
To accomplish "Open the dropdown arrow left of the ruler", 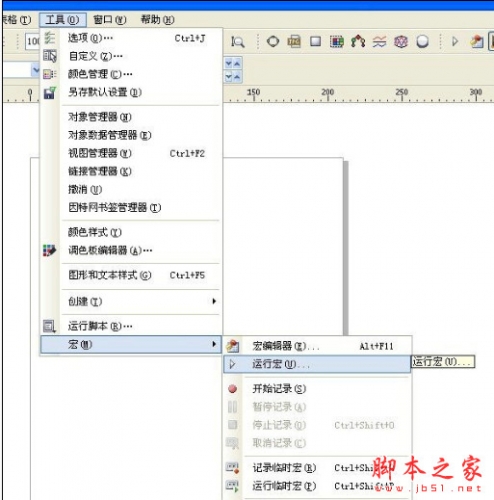I will coord(36,70).
